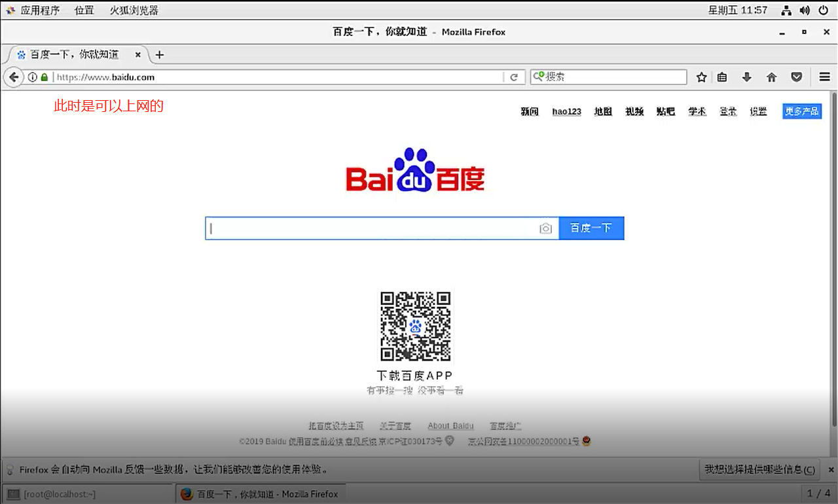Reload the page with refresh icon
838x504 pixels.
514,77
